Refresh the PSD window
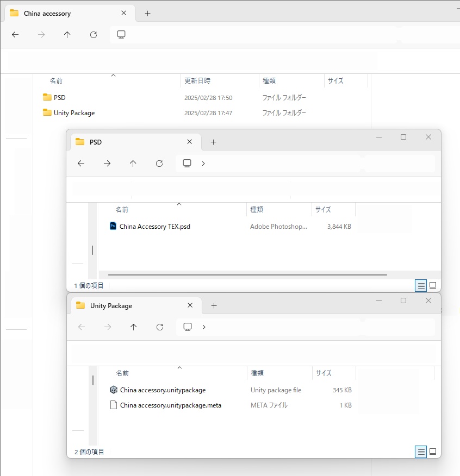The height and width of the screenshot is (476, 460). tap(159, 164)
